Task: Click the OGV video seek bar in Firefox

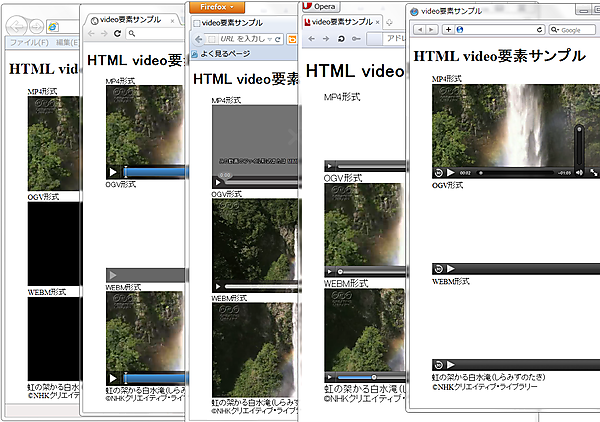Action: [262, 286]
